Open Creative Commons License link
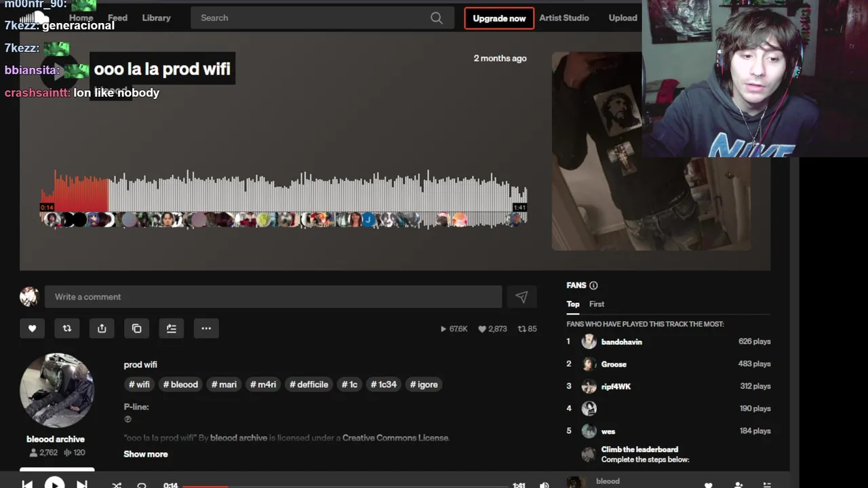 tap(395, 438)
